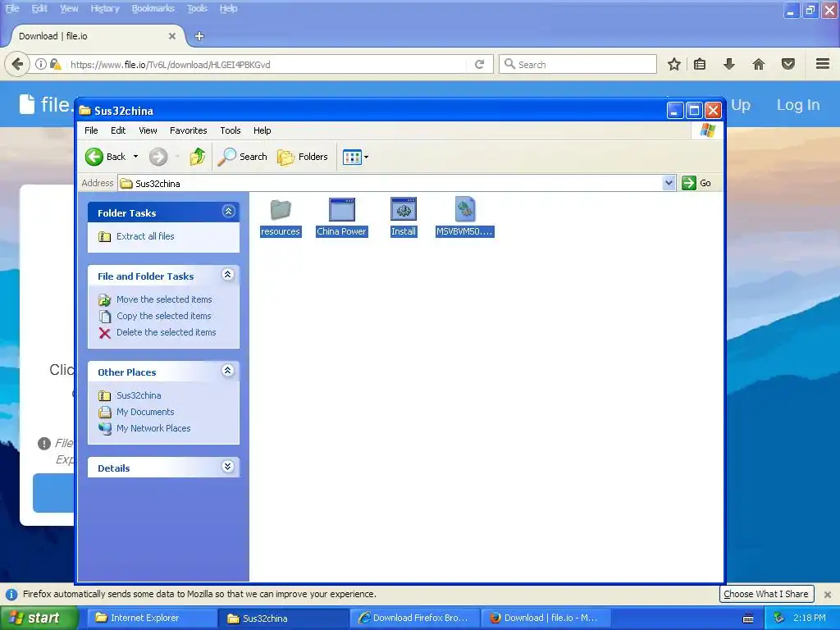Open Firefox Bookmarks menu
The width and height of the screenshot is (840, 630).
tap(153, 8)
